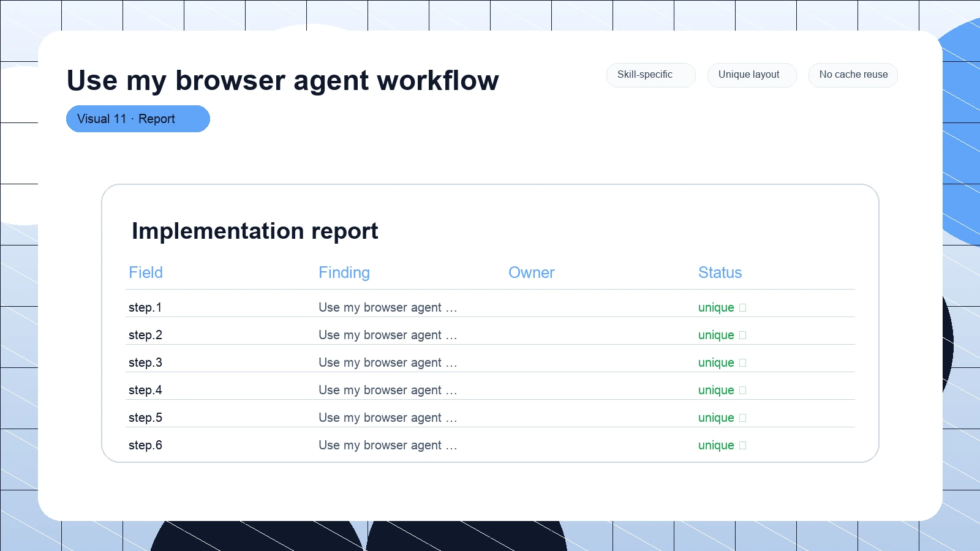Click the unique status in step.5 row
Screen dimensions: 980x551
(716, 418)
